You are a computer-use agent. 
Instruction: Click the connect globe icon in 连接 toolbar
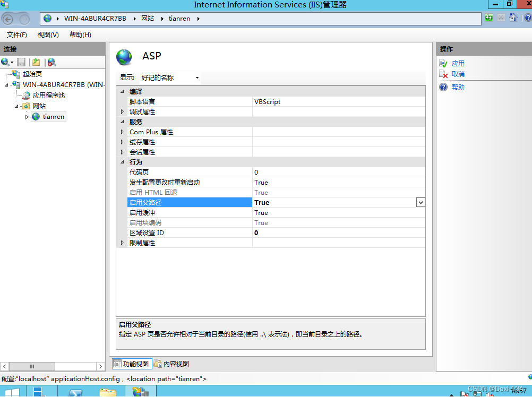click(x=5, y=62)
